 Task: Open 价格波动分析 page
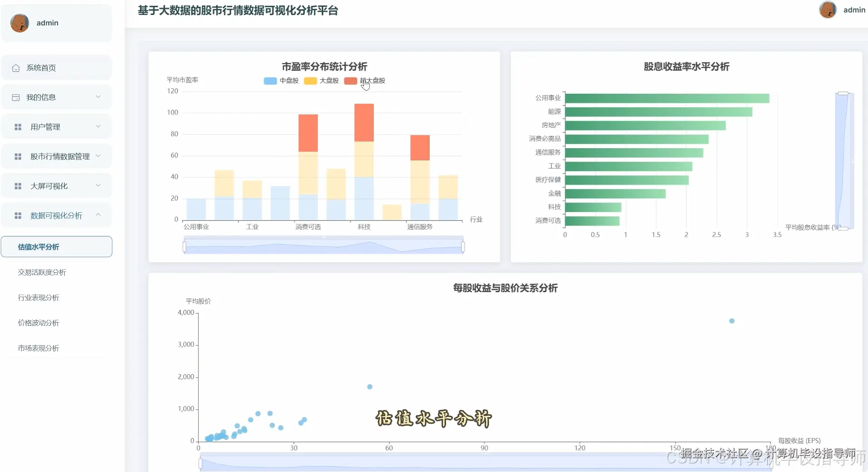(x=39, y=323)
